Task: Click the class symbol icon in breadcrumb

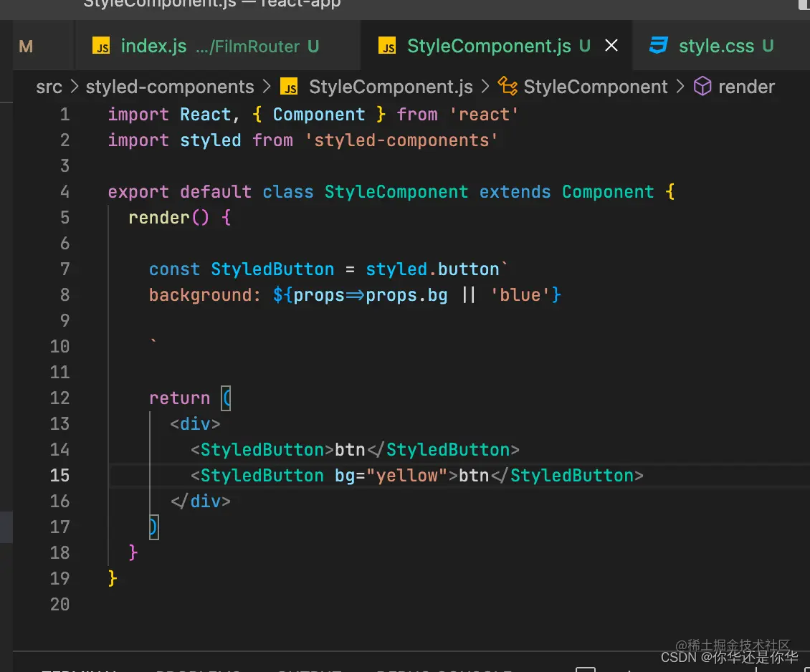Action: [x=508, y=86]
